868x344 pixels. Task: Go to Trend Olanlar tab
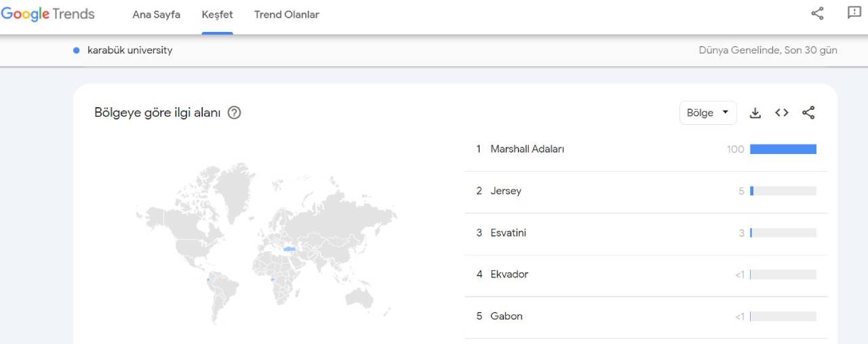tap(287, 15)
